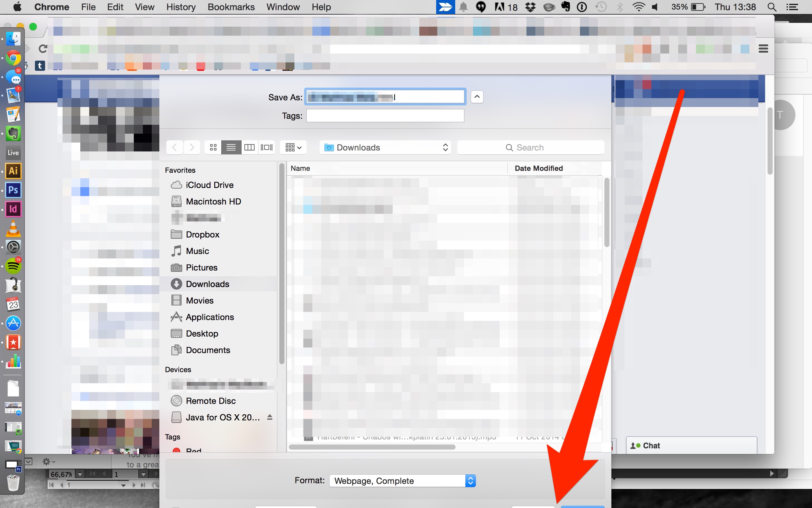
Task: Collapse save dialog with chevron button
Action: click(x=477, y=97)
